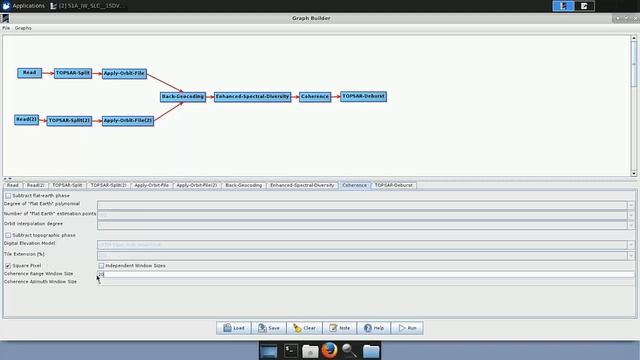
Task: Click the Note button
Action: click(x=340, y=328)
